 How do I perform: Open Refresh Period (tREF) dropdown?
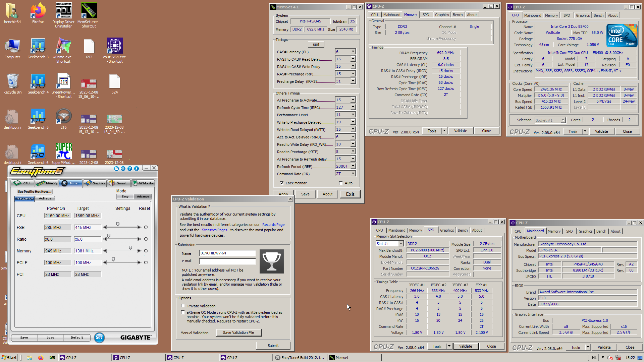(x=353, y=166)
